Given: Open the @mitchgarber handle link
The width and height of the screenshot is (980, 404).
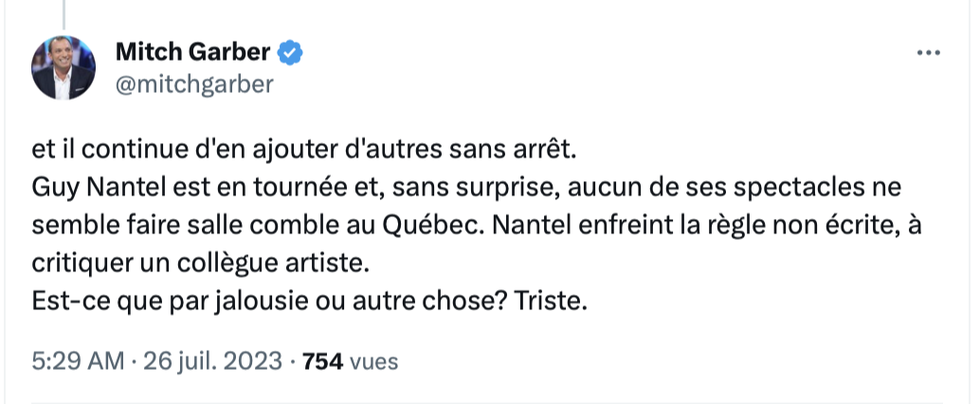Looking at the screenshot, I should (x=194, y=83).
